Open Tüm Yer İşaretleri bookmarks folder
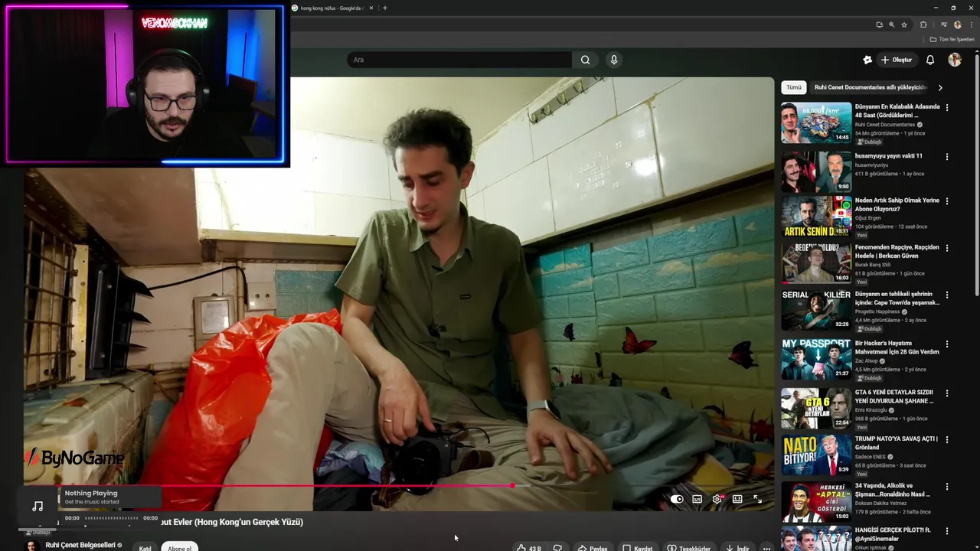The width and height of the screenshot is (980, 551). point(952,39)
